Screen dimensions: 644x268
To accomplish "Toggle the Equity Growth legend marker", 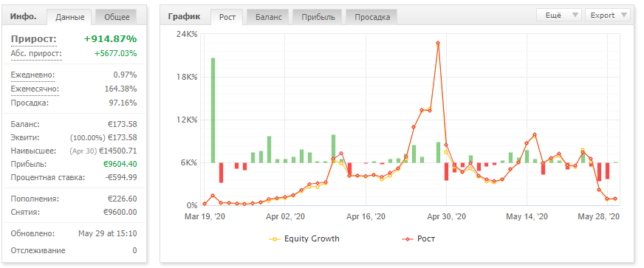I will (275, 239).
